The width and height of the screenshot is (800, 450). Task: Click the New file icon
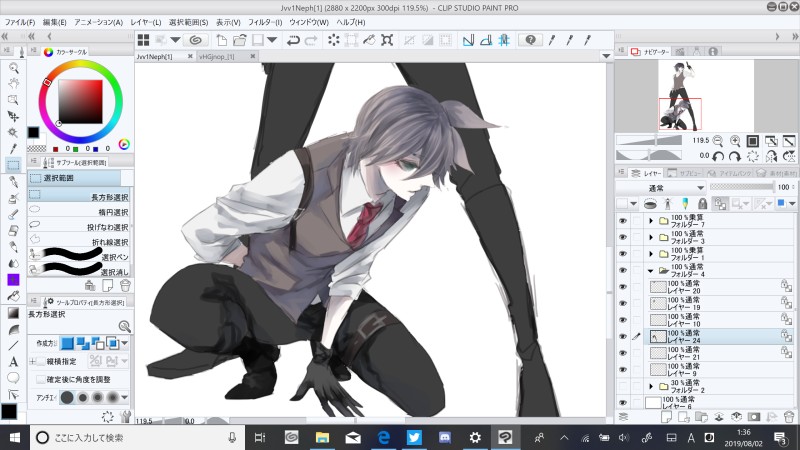(x=222, y=40)
